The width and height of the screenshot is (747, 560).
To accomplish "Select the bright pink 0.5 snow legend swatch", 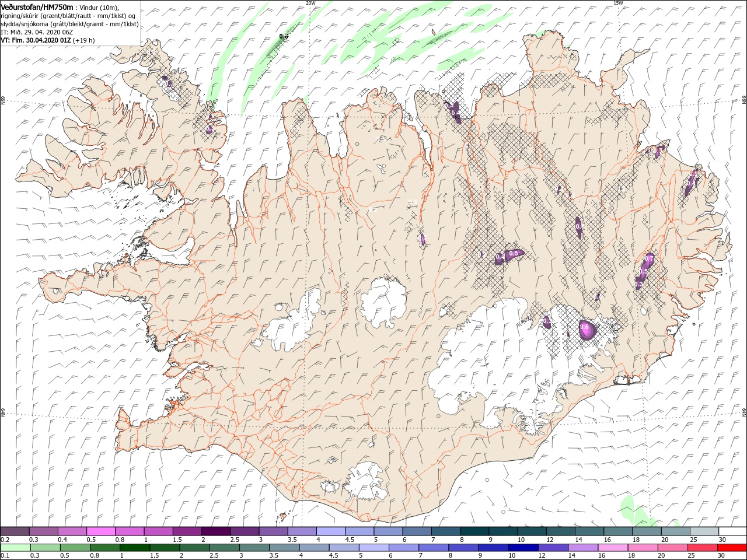I will pos(100,531).
